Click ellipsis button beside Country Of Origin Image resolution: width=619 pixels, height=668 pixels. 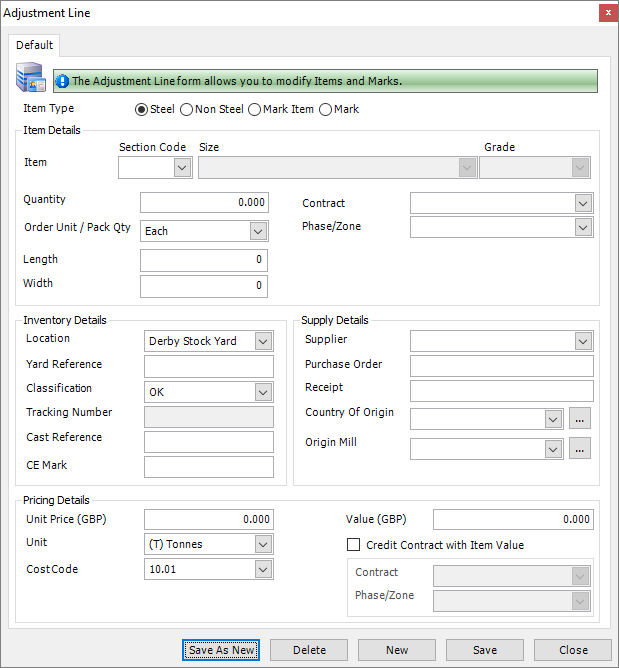click(580, 418)
